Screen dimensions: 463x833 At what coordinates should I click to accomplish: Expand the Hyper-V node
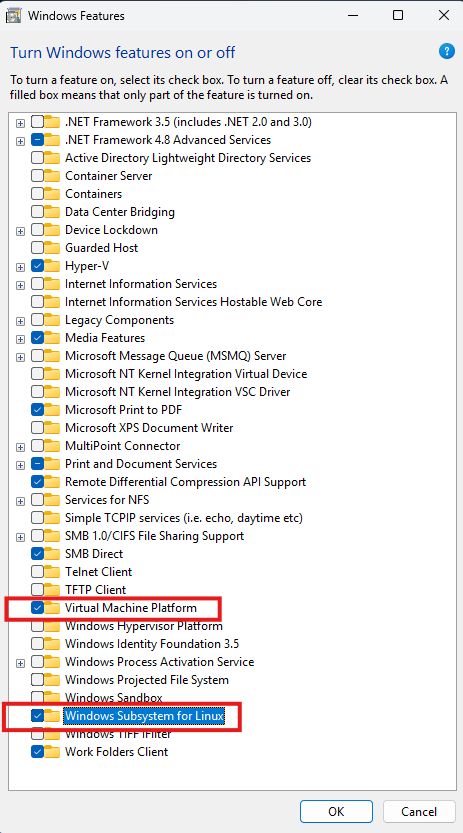20,267
